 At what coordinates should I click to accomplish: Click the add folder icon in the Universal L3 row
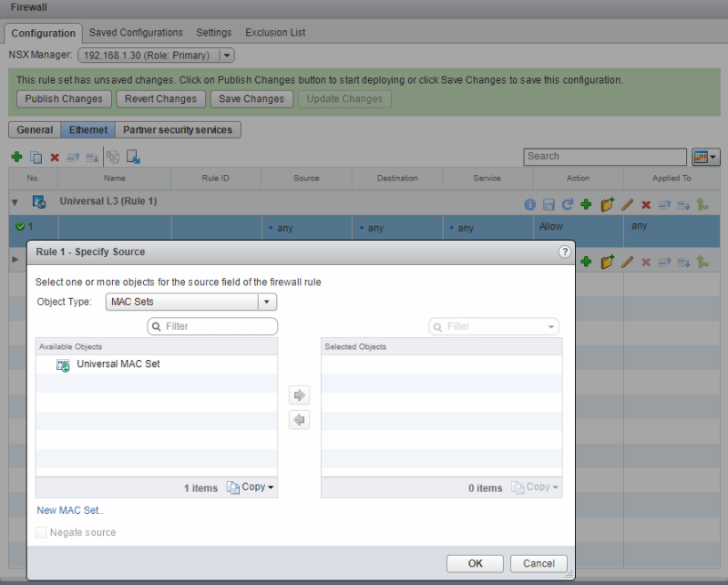tap(608, 205)
